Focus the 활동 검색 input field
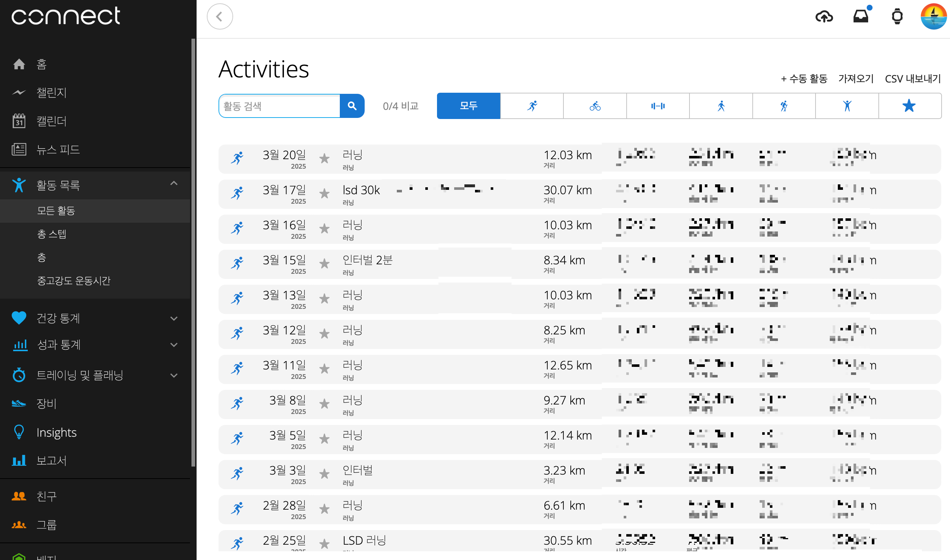Image resolution: width=950 pixels, height=560 pixels. coord(280,106)
